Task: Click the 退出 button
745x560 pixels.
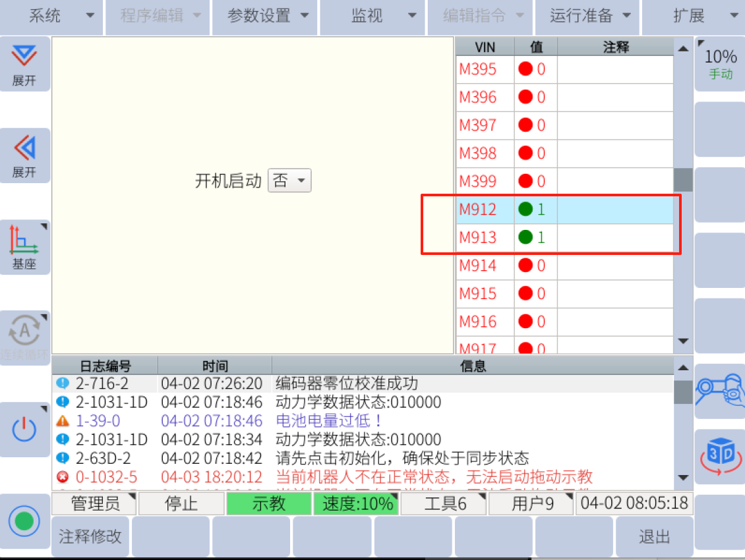Action: (x=654, y=537)
